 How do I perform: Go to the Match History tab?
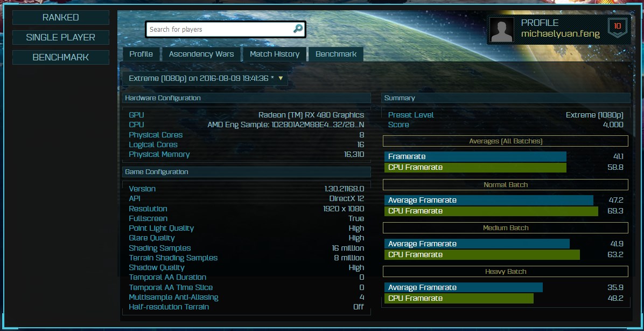coord(274,54)
